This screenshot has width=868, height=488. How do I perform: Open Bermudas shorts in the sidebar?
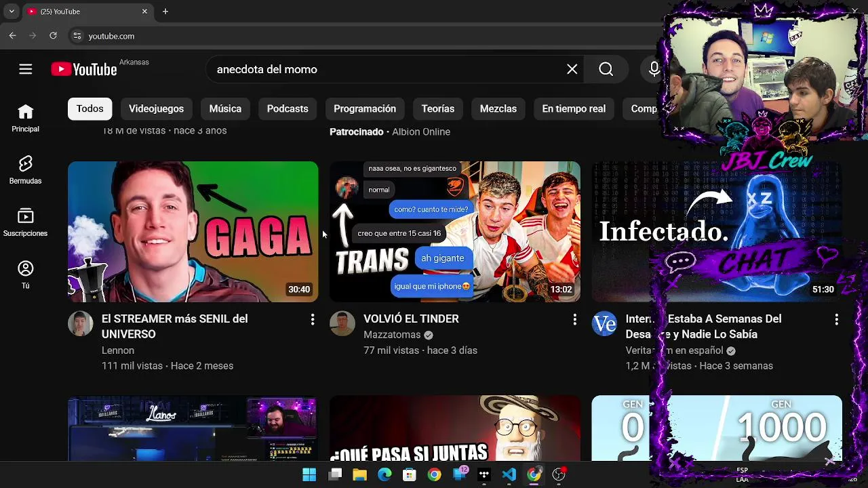click(x=25, y=170)
